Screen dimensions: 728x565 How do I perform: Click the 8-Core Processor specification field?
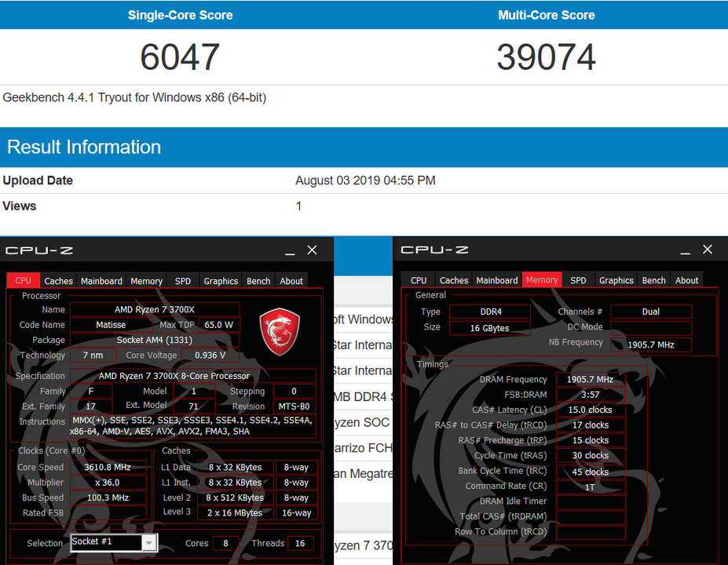coord(192,376)
